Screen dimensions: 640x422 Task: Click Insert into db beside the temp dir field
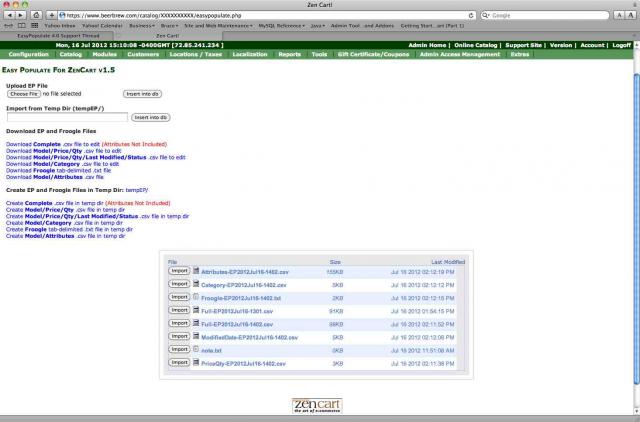point(151,118)
